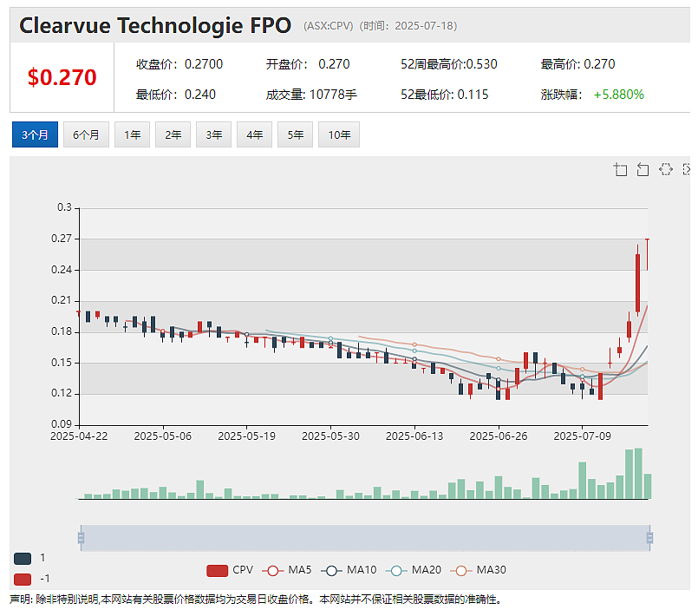Image resolution: width=698 pixels, height=616 pixels.
Task: Toggle MA30 line in legend
Action: (478, 570)
